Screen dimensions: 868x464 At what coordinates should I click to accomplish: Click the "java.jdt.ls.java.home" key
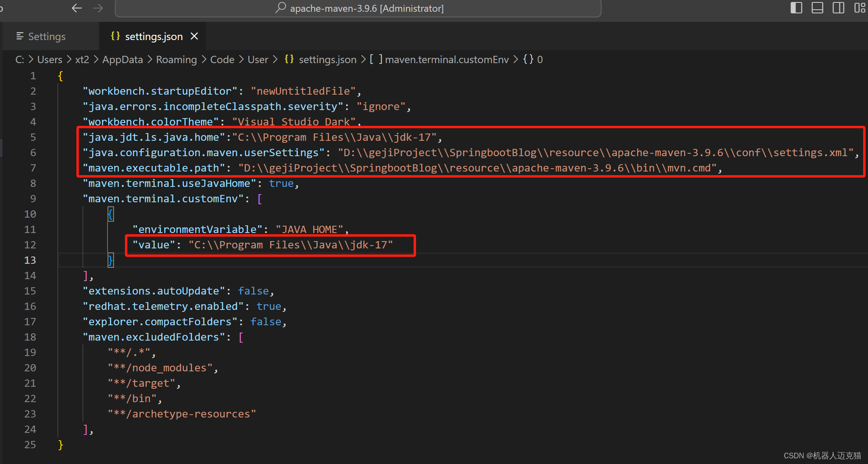click(x=154, y=138)
